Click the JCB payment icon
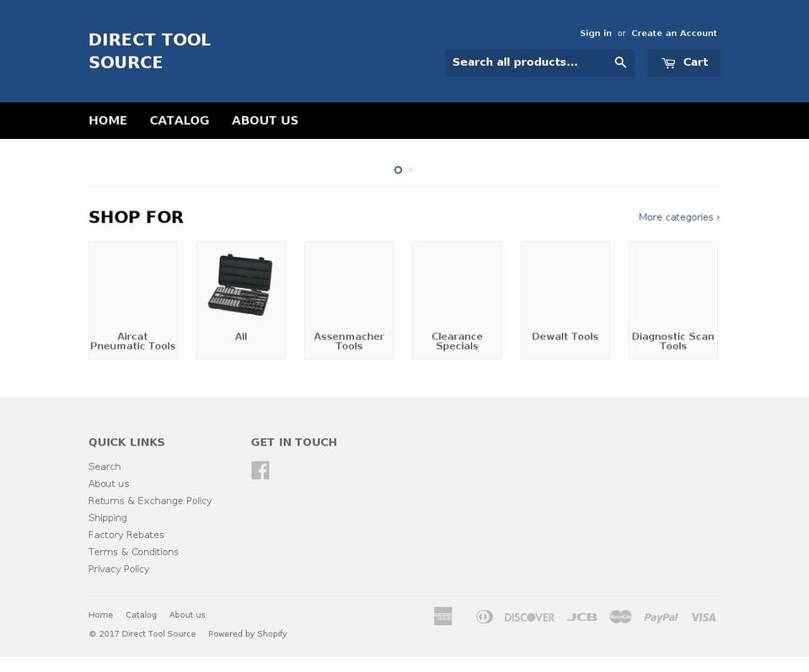The image size is (809, 672). point(581,616)
